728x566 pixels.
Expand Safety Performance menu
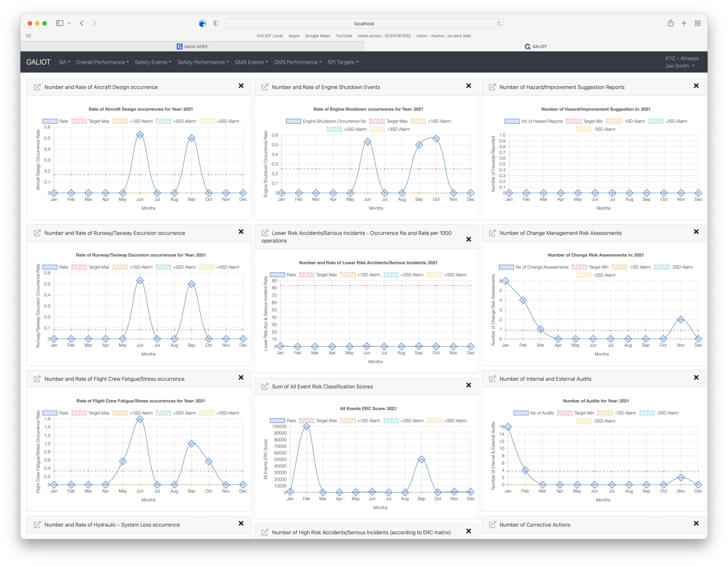click(x=203, y=62)
